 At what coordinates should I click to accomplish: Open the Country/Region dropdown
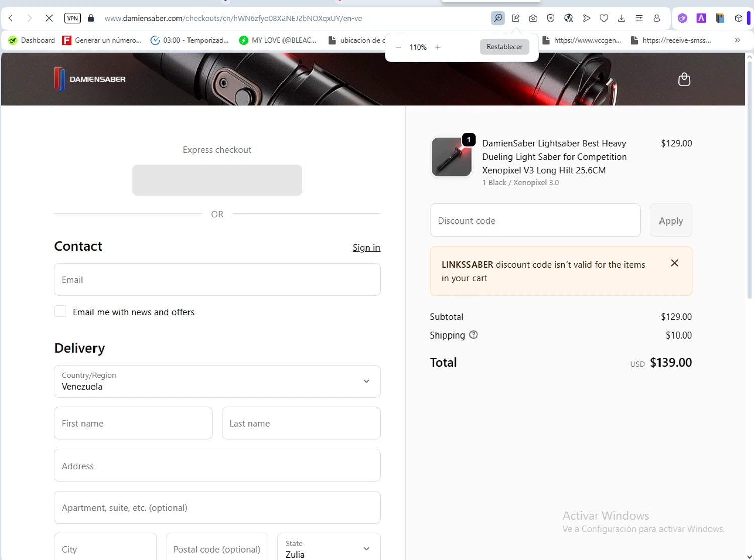pos(217,381)
